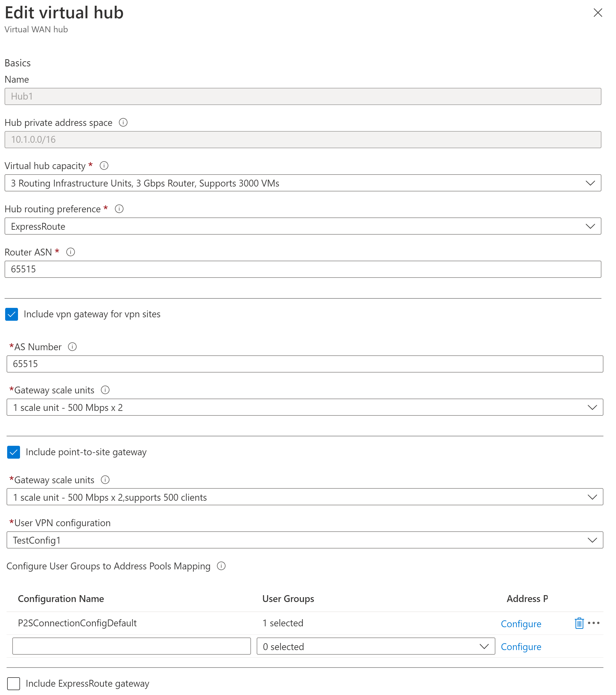
Task: Click info icon next to Hub private address space
Action: (x=123, y=122)
